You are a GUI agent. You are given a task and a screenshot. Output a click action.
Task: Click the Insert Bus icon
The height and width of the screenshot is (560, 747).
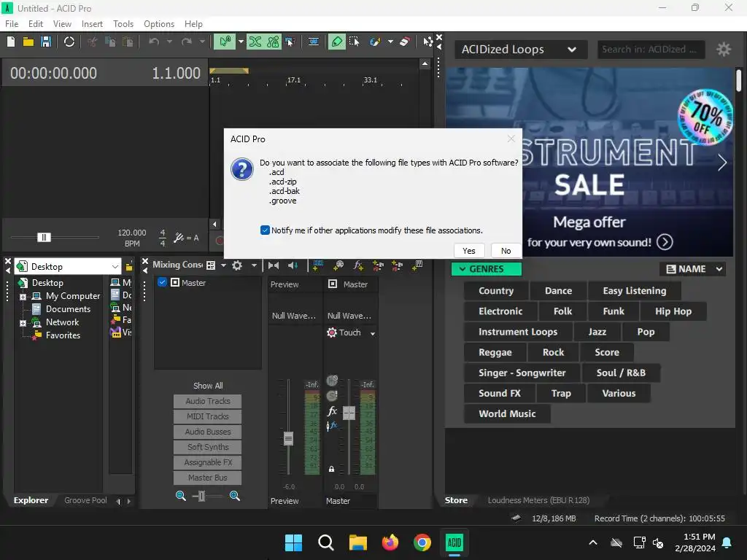[378, 265]
